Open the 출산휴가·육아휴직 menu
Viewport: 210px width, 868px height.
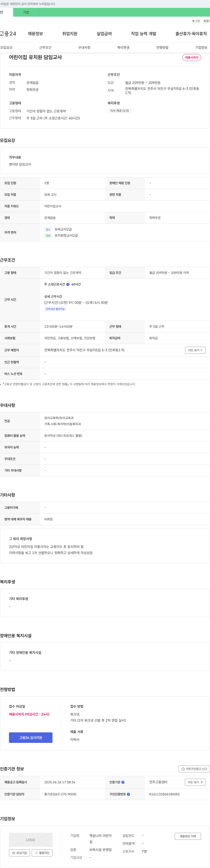(x=191, y=34)
